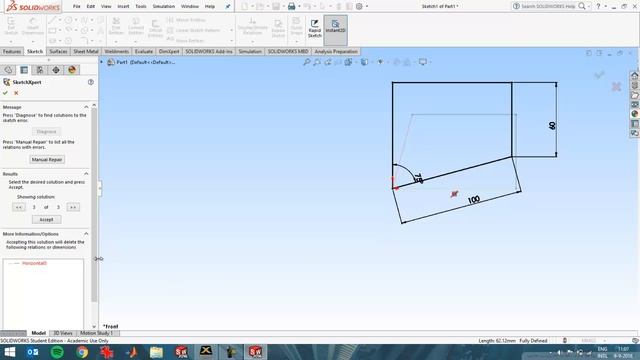
Task: Switch to the Sheet Metal tab
Action: 86,51
